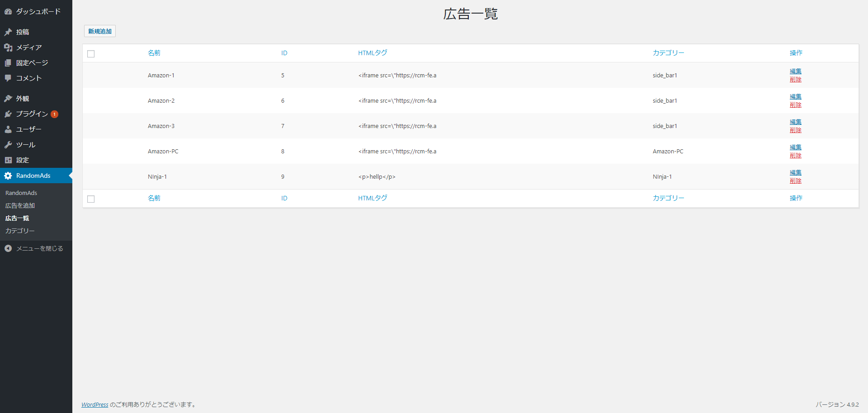Viewport: 868px width, 413px height.
Task: Select the Amazon-1 name cell
Action: click(161, 76)
